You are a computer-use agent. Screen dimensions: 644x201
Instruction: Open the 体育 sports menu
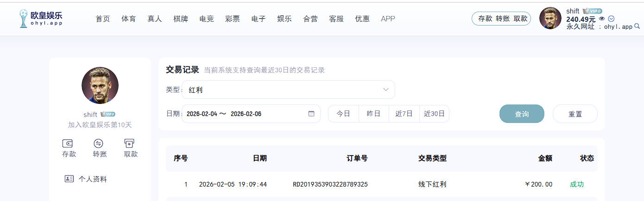coord(128,19)
